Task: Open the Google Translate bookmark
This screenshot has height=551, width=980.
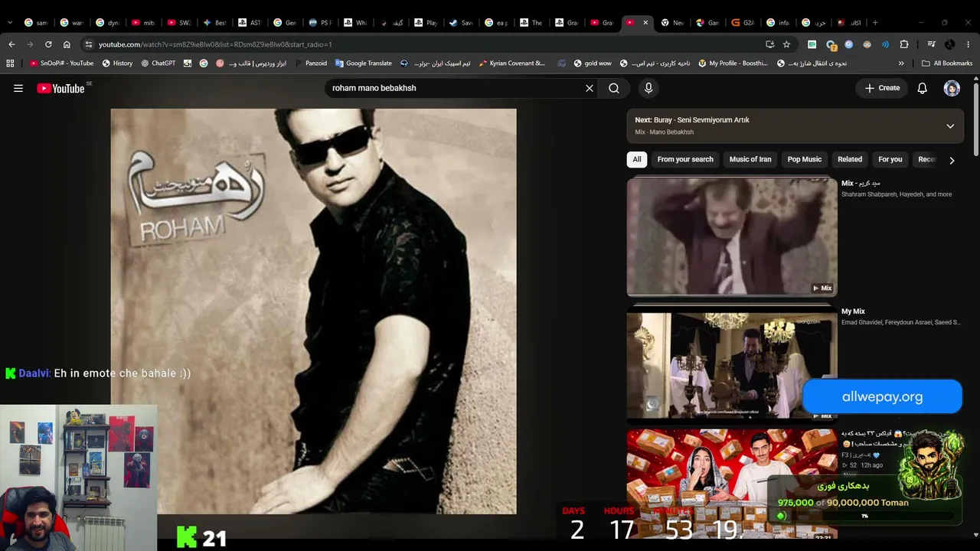Action: click(363, 64)
